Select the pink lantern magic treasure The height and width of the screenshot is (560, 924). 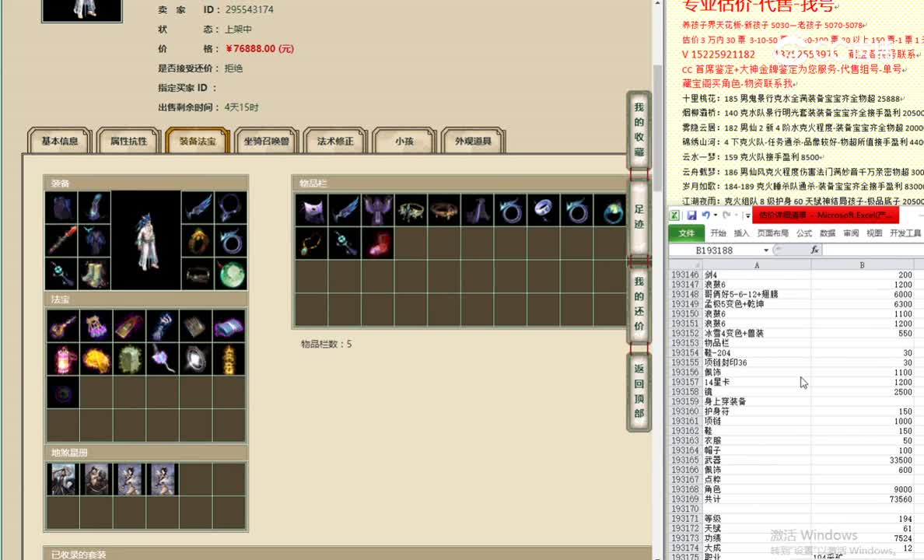[62, 359]
